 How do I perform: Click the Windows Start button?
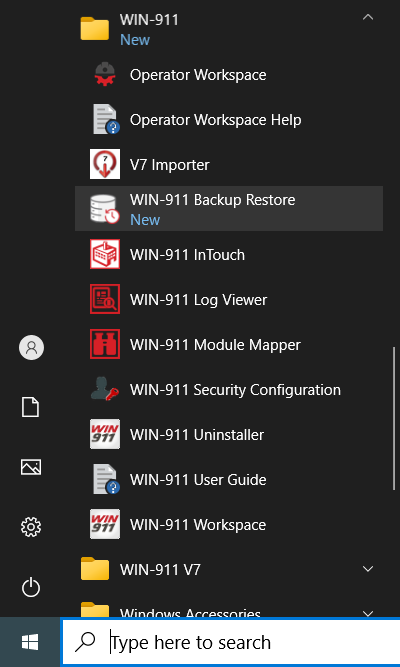[30, 642]
